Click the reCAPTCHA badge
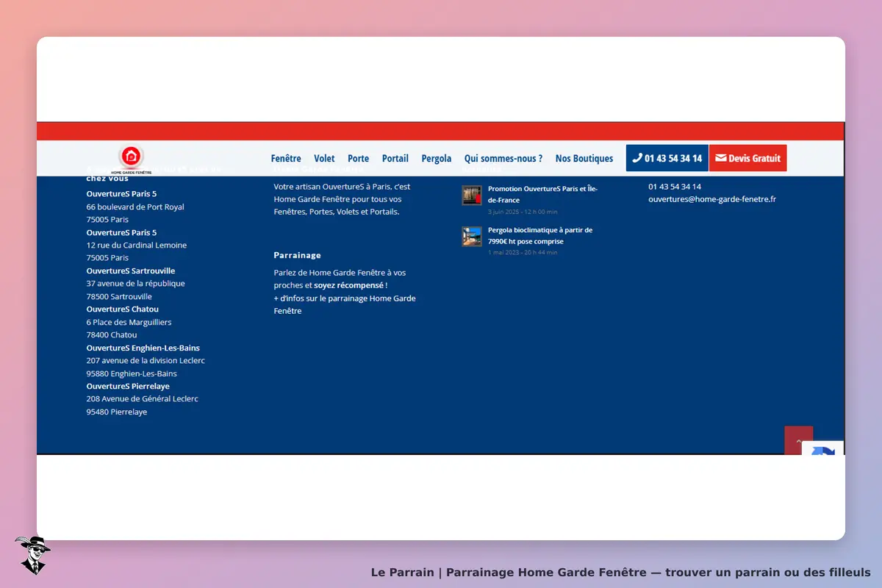 [x=823, y=448]
